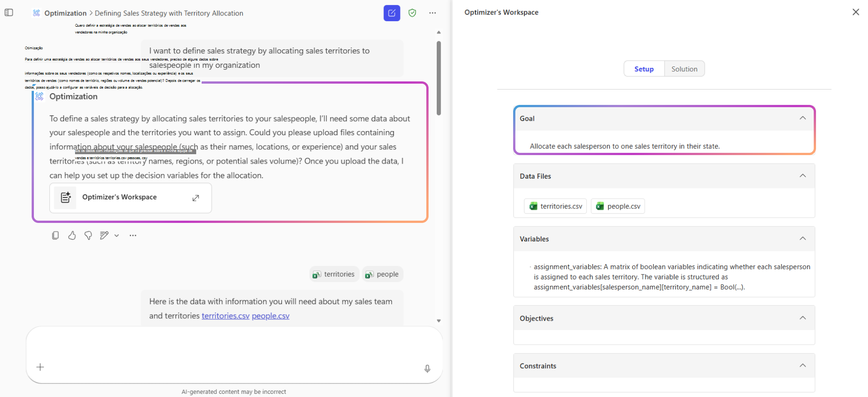Follow the territories.csv link in message

point(226,316)
